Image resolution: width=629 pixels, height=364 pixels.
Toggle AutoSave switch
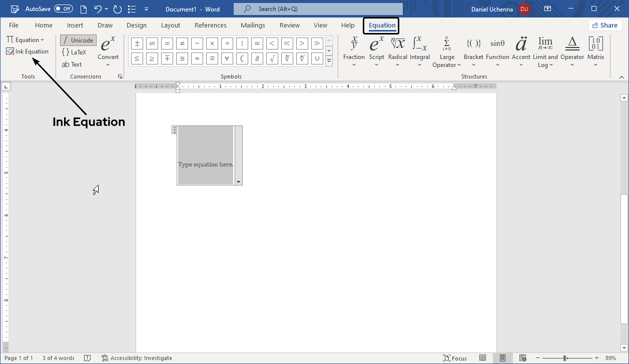[63, 9]
